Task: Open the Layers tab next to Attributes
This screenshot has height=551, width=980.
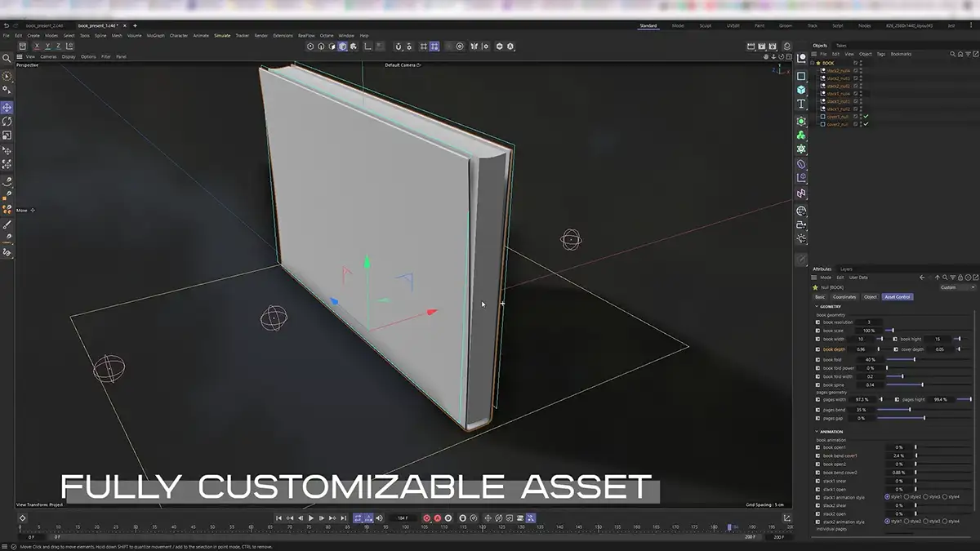Action: coord(846,269)
